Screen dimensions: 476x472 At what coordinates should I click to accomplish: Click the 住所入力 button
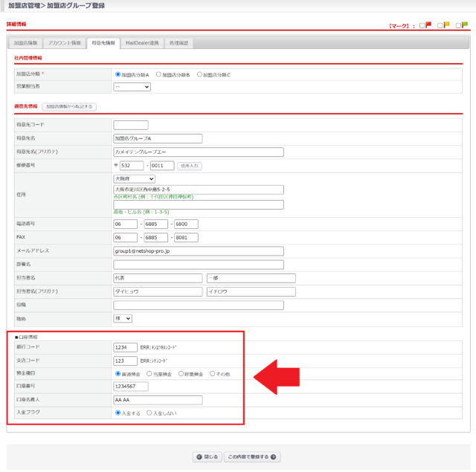tap(190, 166)
